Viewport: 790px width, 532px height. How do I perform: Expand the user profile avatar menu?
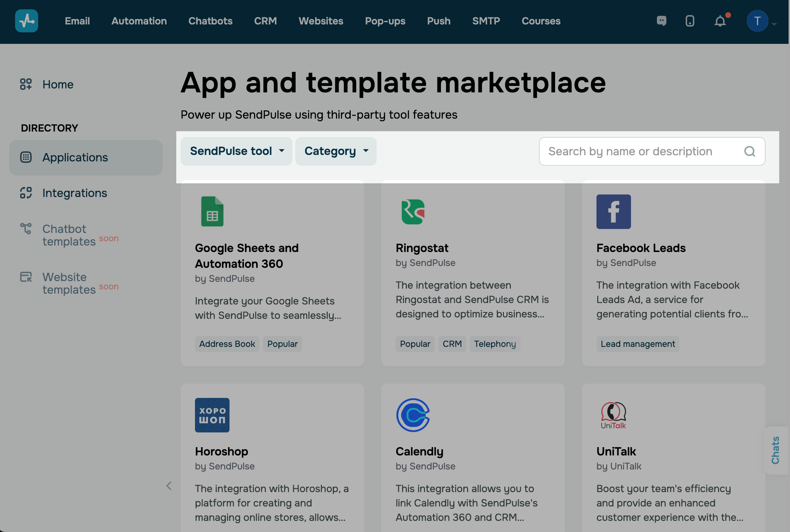tap(758, 21)
